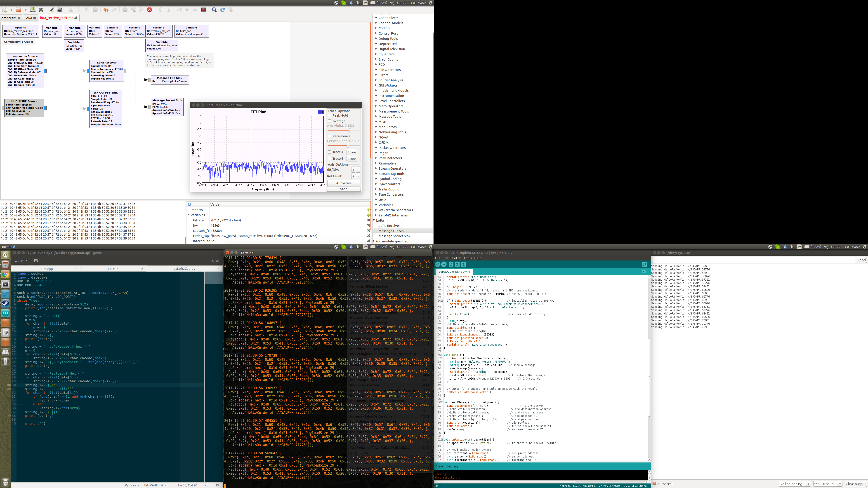The image size is (868, 488).
Task: Reload blocks with blue refresh icon
Action: point(223,10)
